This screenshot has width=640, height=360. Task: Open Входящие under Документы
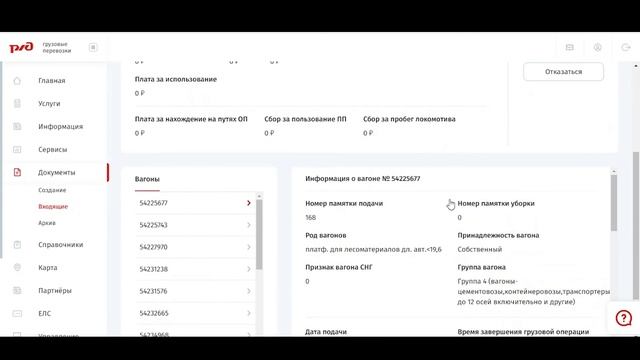(53, 207)
